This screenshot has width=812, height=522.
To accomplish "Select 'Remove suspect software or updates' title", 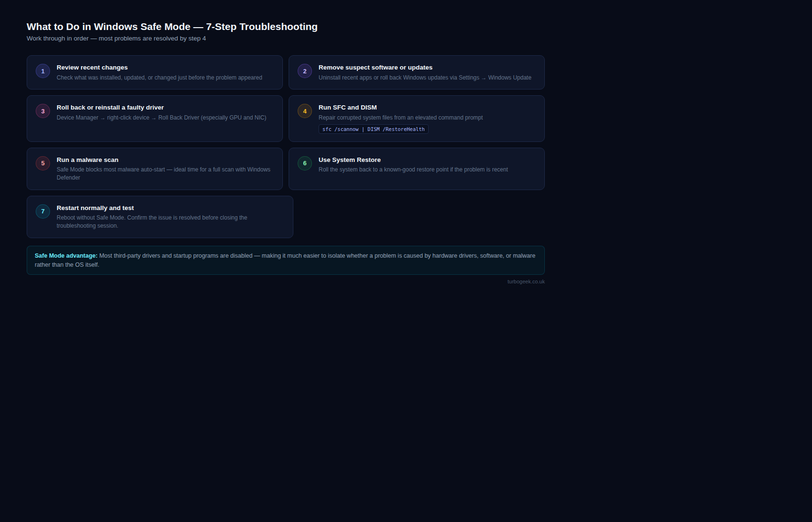I will pos(375,68).
